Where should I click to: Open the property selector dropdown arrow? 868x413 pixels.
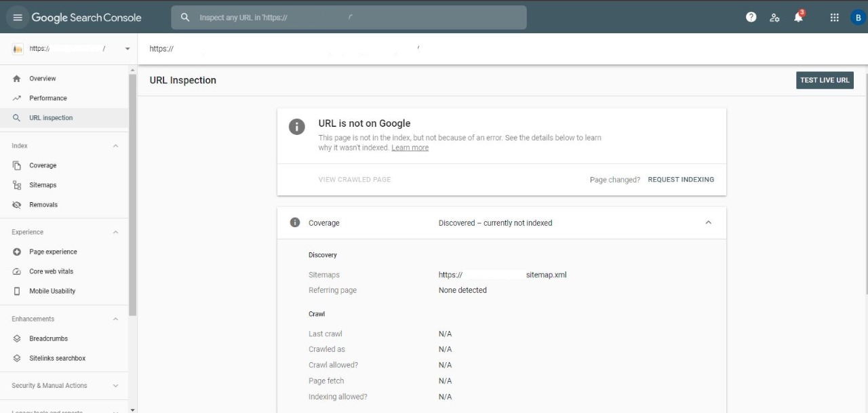tap(127, 49)
